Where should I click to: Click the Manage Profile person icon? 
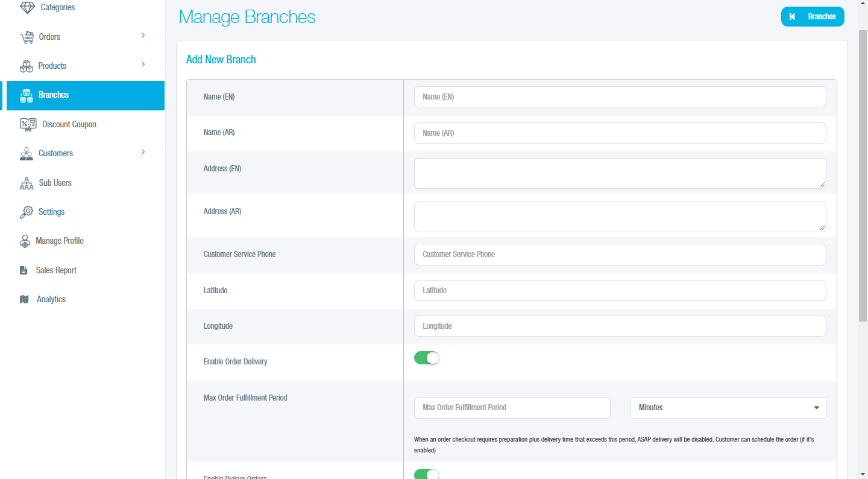tap(25, 241)
